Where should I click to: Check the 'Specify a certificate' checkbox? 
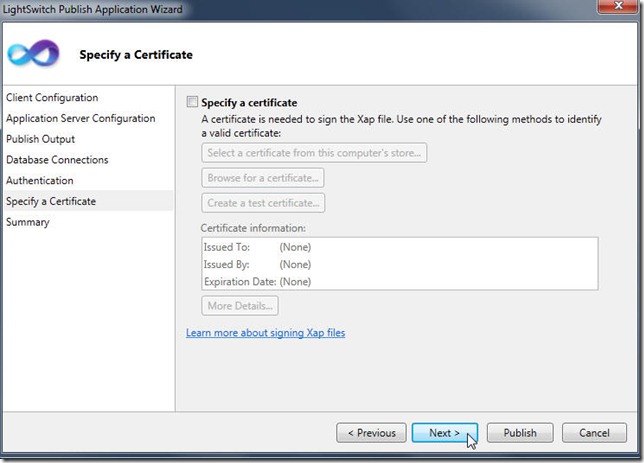click(x=192, y=101)
